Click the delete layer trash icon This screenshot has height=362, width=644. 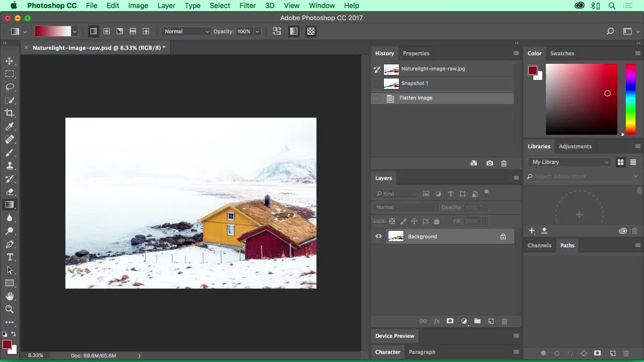504,321
